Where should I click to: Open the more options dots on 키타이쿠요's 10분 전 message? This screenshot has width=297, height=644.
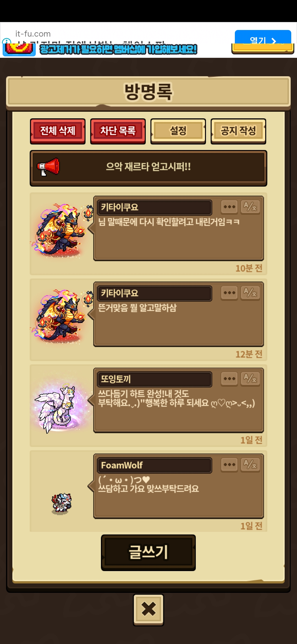[229, 207]
